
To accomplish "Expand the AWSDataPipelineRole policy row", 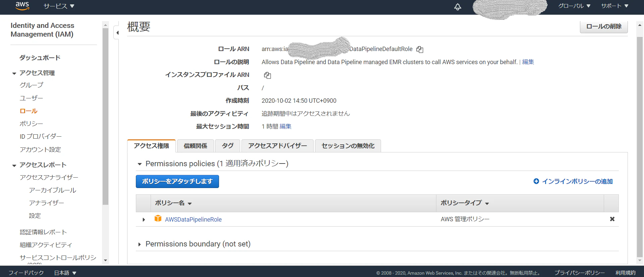I will point(144,220).
